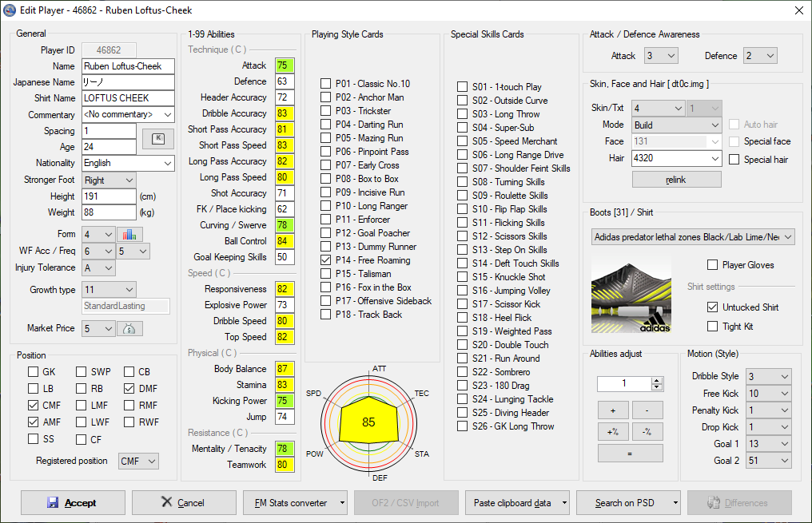Click the Height input field
This screenshot has height=523, width=812.
click(x=109, y=196)
